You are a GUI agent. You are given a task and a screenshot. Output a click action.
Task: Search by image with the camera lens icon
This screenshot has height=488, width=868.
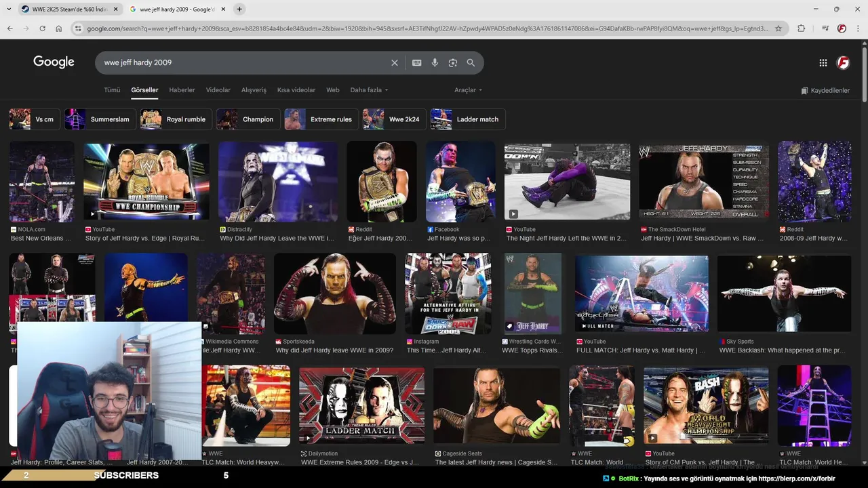[x=453, y=62]
